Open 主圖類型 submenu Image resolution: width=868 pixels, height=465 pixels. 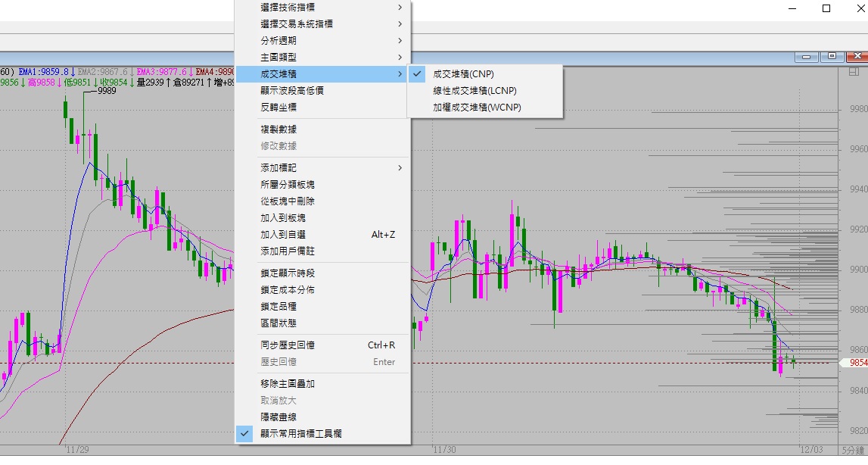pos(278,58)
